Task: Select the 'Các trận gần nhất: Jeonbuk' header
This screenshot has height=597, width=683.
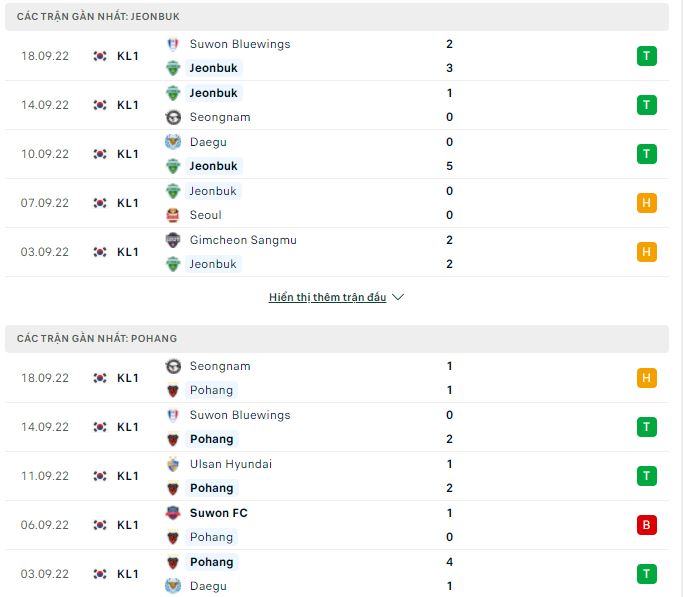Action: pos(98,17)
